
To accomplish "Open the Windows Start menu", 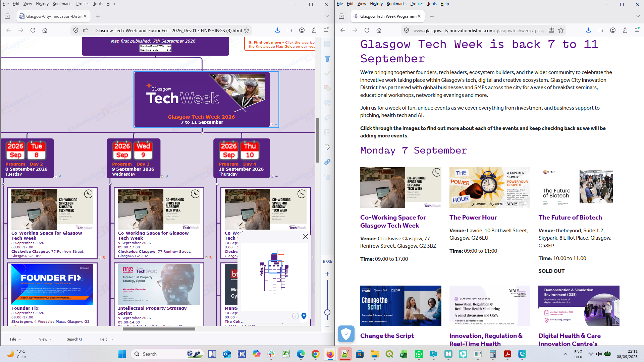I will point(122,354).
